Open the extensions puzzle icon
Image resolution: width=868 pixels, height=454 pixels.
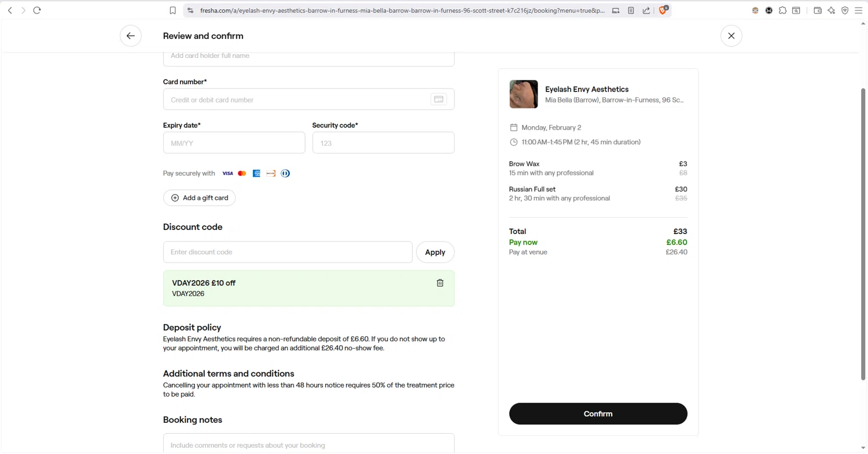click(782, 10)
